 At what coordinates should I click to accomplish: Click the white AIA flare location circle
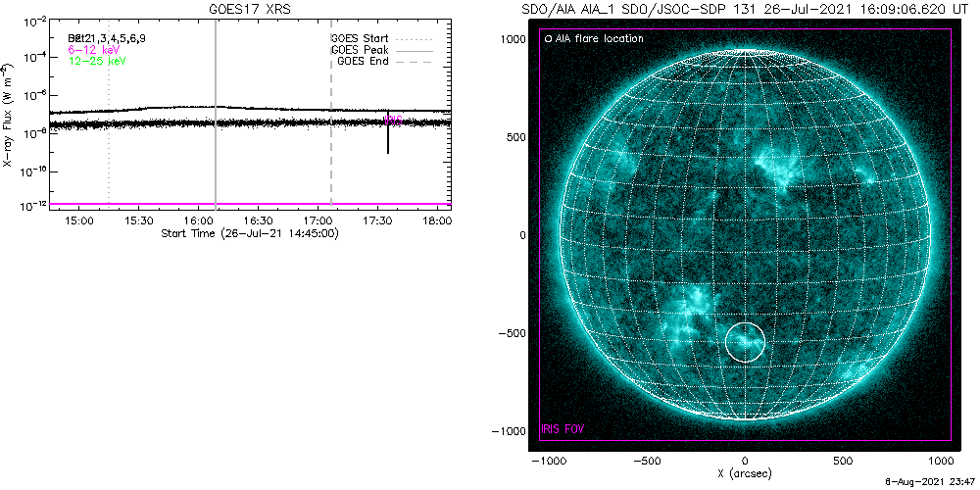(745, 342)
